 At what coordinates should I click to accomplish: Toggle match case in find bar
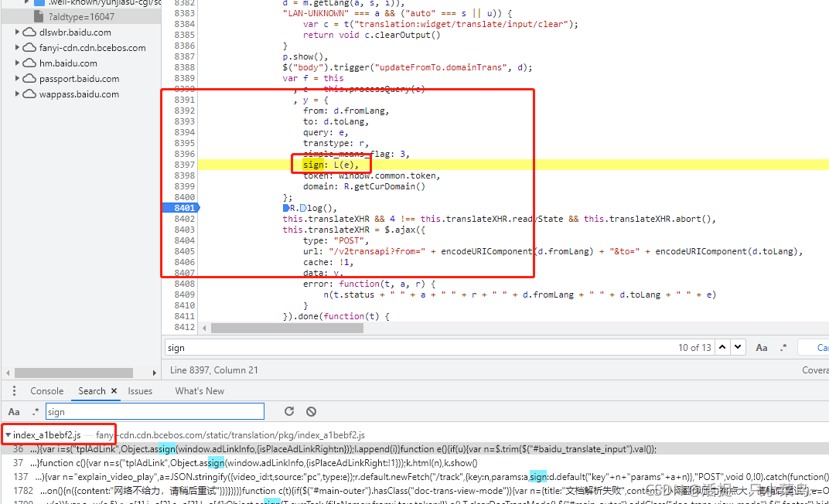[762, 348]
